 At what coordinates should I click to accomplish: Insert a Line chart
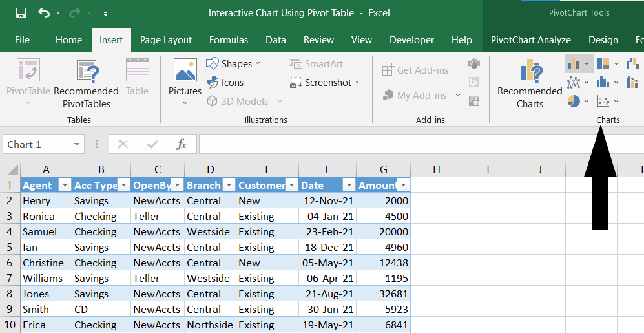pyautogui.click(x=573, y=82)
